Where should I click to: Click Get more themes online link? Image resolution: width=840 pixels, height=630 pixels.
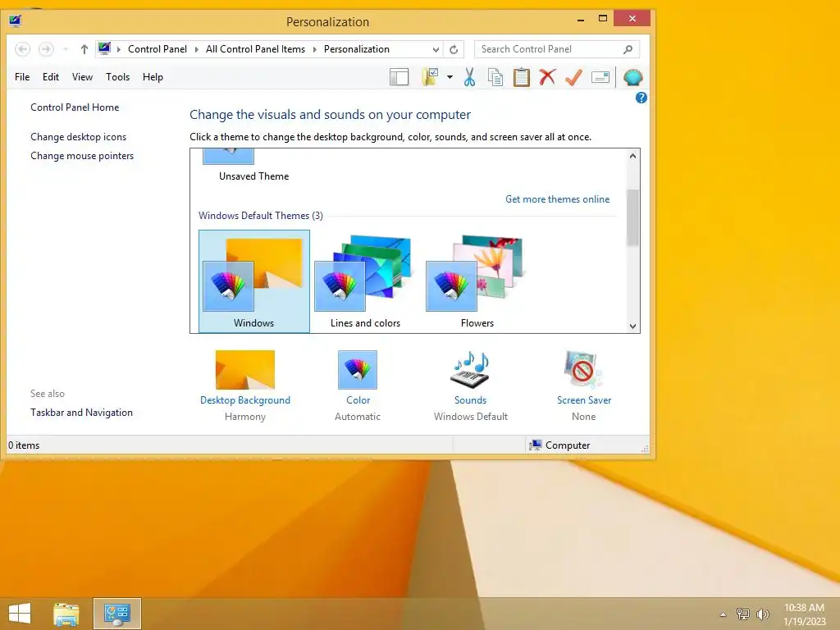(557, 199)
